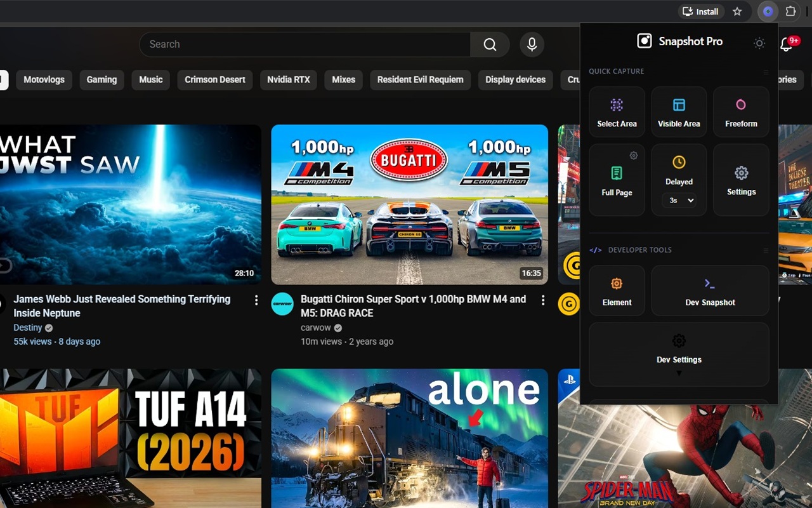Open the browser Extensions puzzle menu
The height and width of the screenshot is (508, 812).
[790, 11]
